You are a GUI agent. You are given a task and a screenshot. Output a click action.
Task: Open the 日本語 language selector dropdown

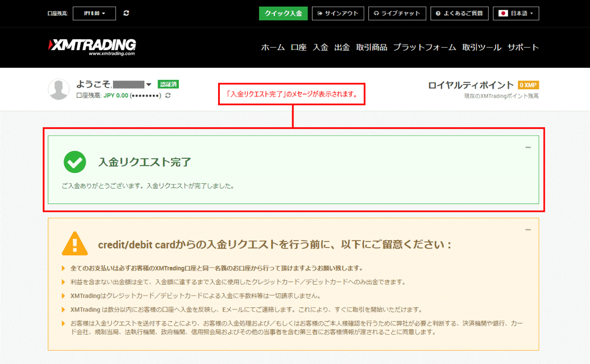point(516,13)
